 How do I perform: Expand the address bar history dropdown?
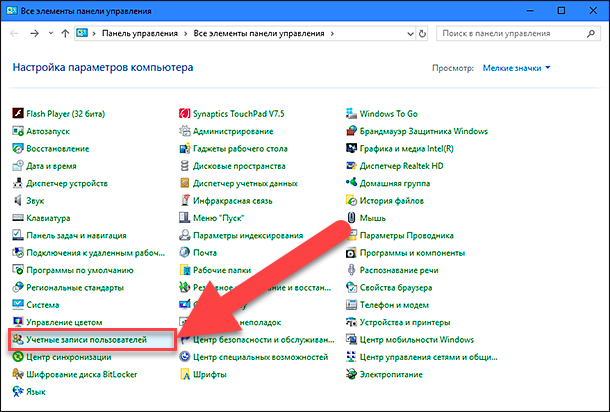410,34
